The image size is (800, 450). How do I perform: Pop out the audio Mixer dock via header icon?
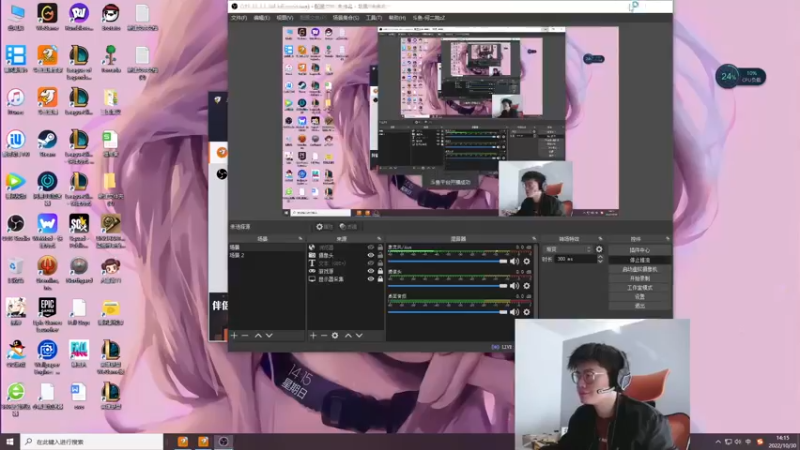point(534,239)
